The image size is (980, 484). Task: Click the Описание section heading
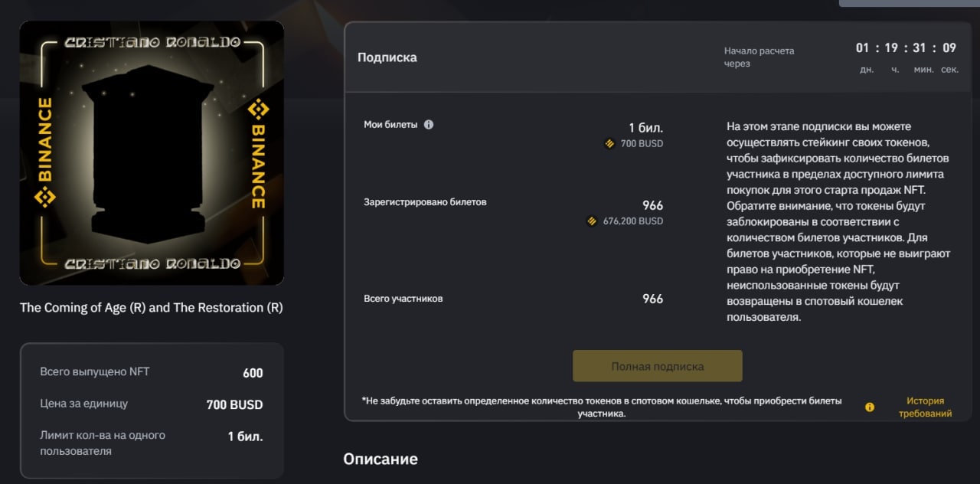pyautogui.click(x=381, y=459)
